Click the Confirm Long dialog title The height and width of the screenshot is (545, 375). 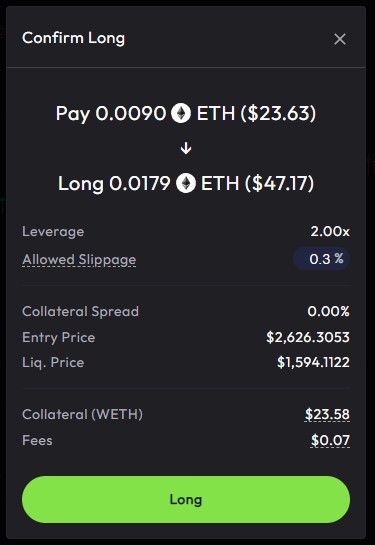[73, 38]
